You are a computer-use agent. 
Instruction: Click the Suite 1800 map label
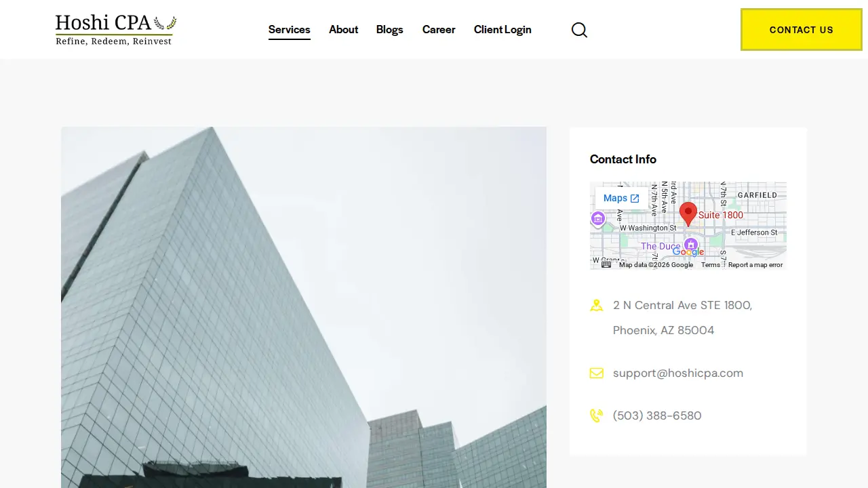(721, 215)
